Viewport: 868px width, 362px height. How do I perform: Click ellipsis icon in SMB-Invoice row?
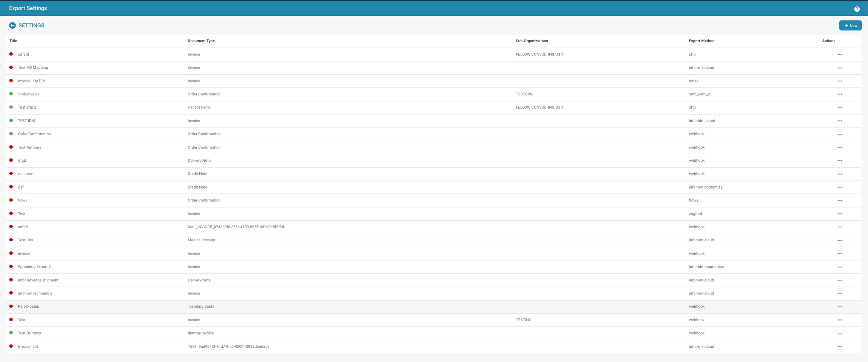840,94
